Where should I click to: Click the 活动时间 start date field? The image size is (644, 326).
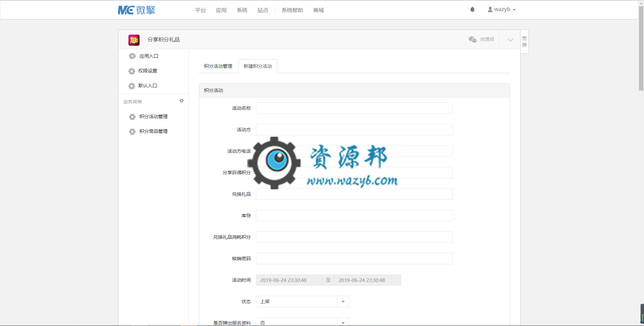(289, 280)
